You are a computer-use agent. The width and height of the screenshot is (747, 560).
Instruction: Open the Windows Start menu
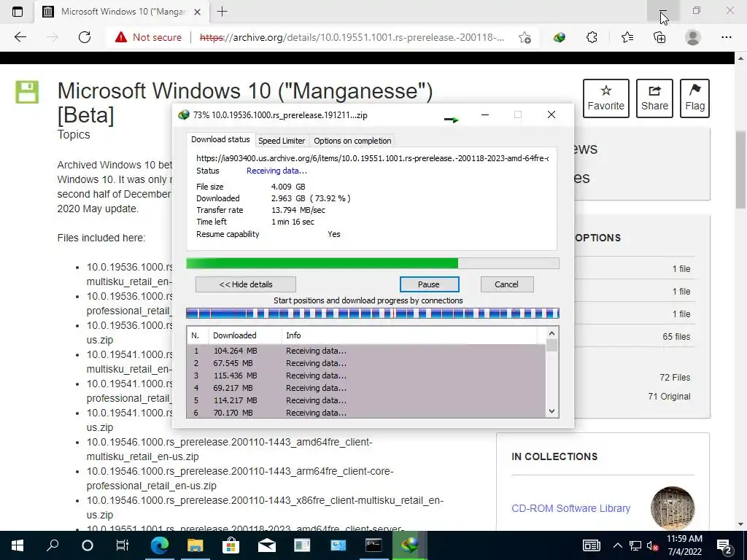click(18, 545)
